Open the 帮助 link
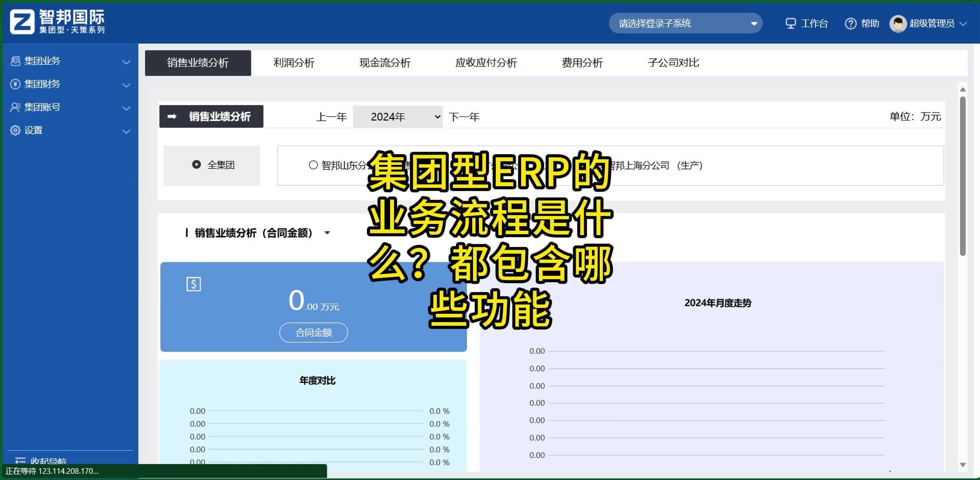Image resolution: width=980 pixels, height=480 pixels. tap(870, 24)
